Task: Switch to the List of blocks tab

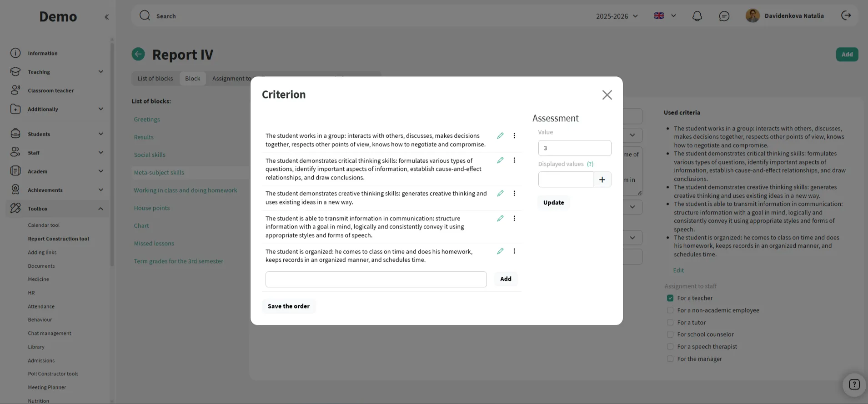Action: tap(155, 79)
